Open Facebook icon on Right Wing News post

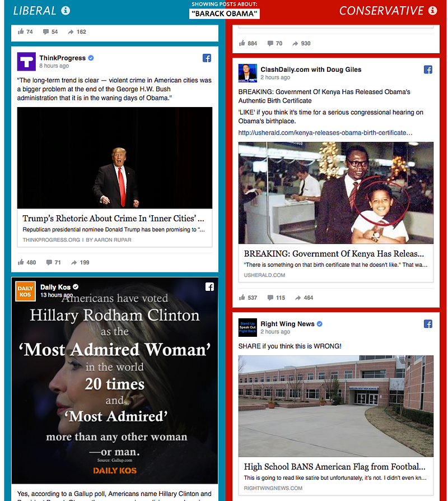428,324
